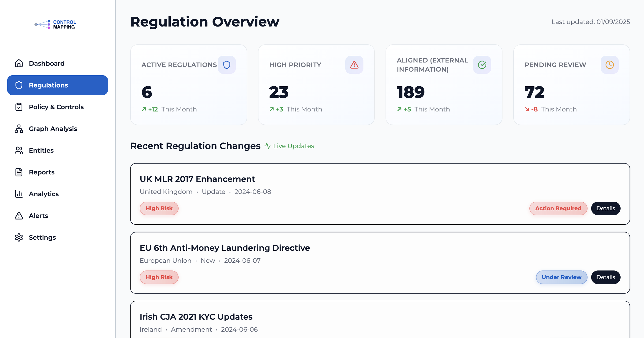
Task: Click the warning triangle icon in High Priority card
Action: pyautogui.click(x=354, y=65)
